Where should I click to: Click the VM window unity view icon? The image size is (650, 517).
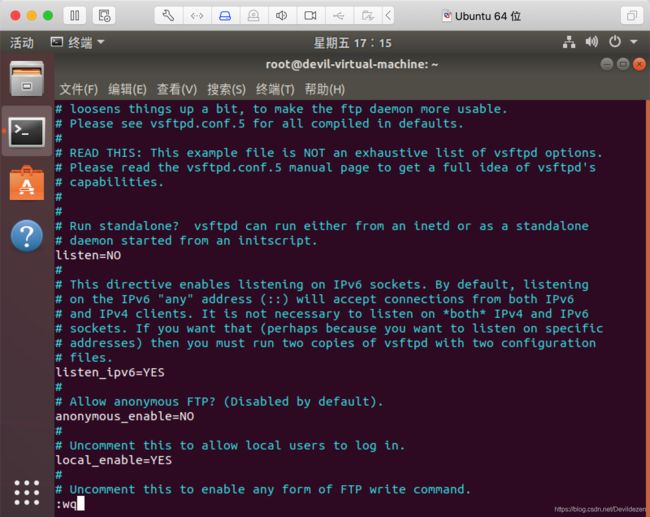(632, 16)
